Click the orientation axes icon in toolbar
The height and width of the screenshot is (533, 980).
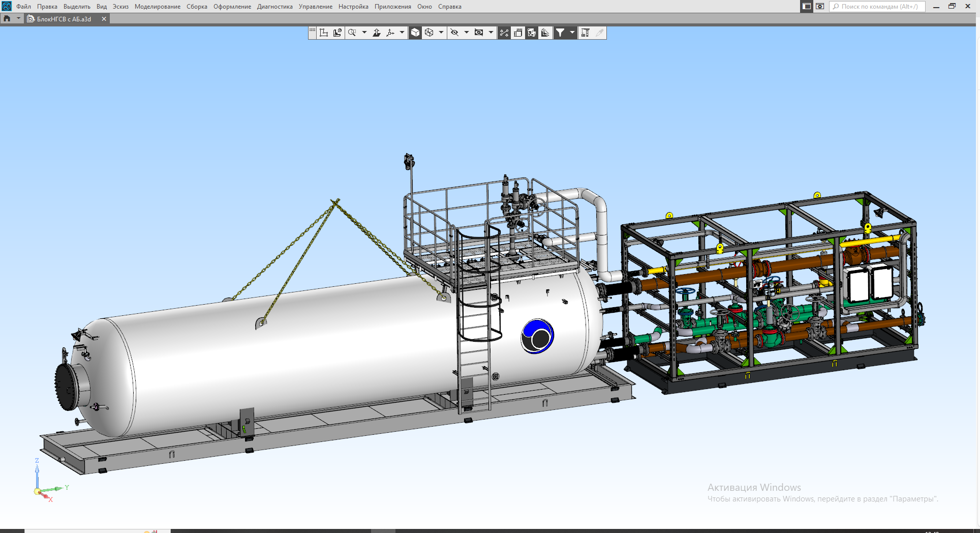(x=390, y=33)
